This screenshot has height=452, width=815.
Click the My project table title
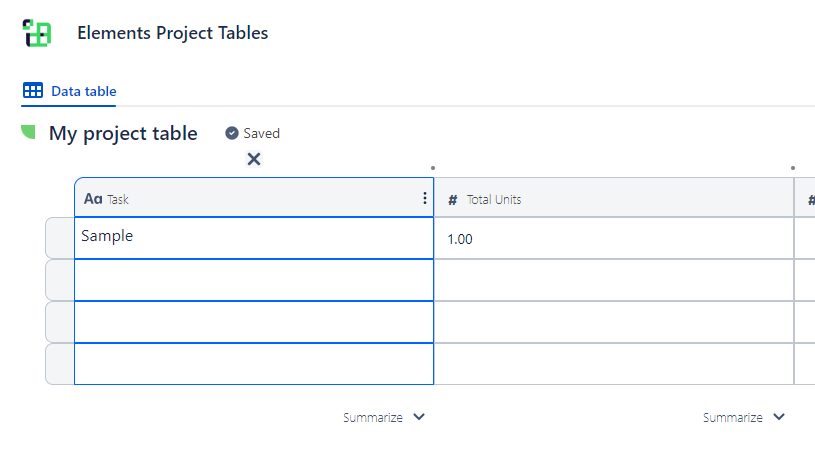123,133
